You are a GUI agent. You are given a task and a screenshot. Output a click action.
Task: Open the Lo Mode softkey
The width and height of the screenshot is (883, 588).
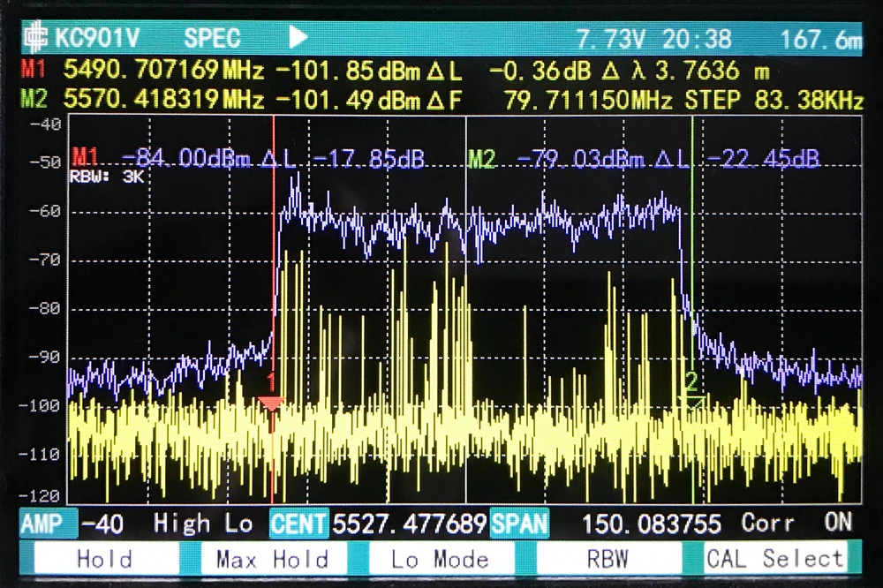coord(440,559)
